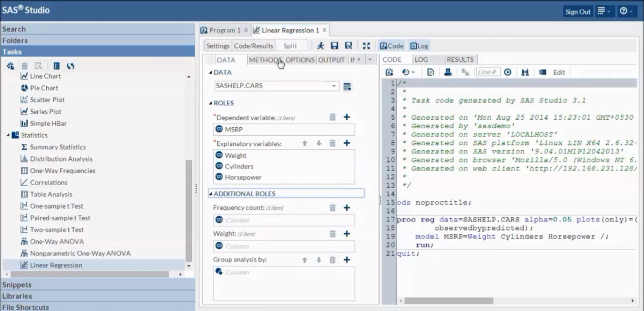The height and width of the screenshot is (311, 644).
Task: Open the settings tab list dropdown
Action: [370, 60]
